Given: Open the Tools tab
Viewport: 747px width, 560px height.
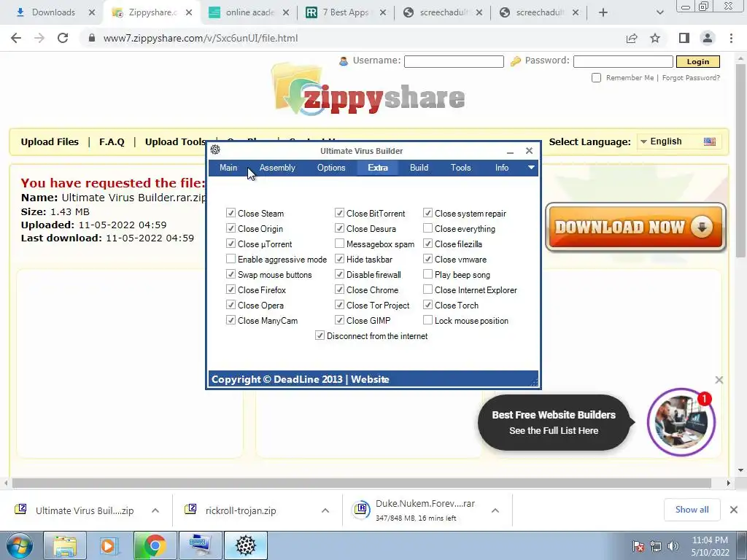Looking at the screenshot, I should [x=461, y=168].
